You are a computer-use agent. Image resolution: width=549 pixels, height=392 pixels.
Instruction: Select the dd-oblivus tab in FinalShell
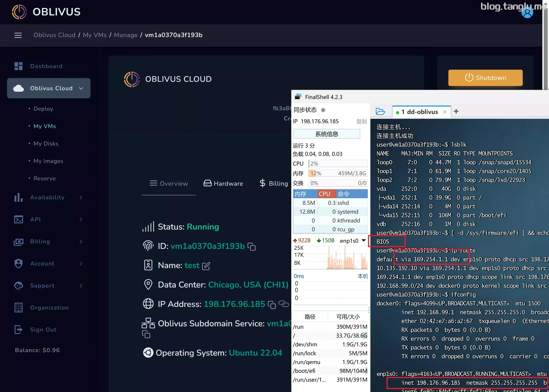pos(421,112)
